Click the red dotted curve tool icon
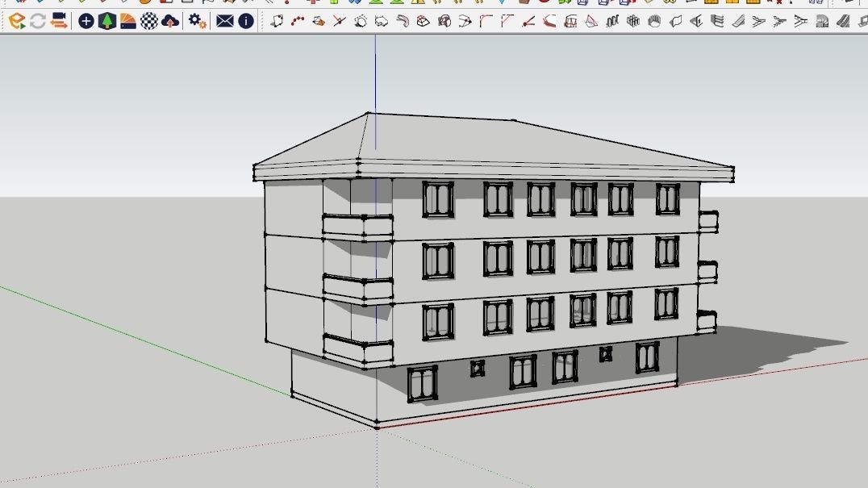Viewport: 868px width, 488px height. pos(298,21)
